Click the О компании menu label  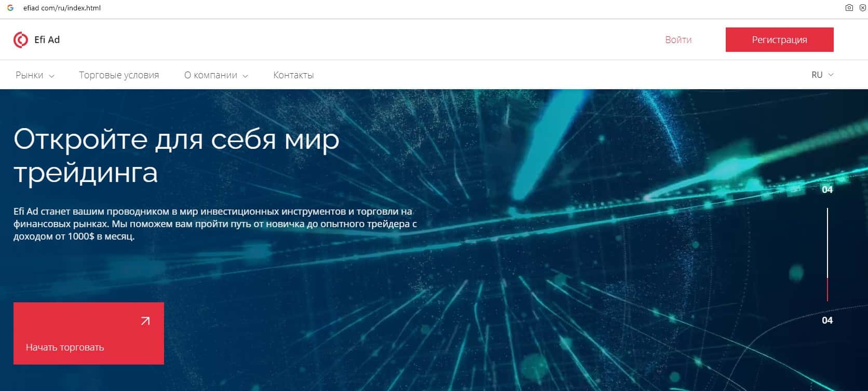click(x=211, y=75)
